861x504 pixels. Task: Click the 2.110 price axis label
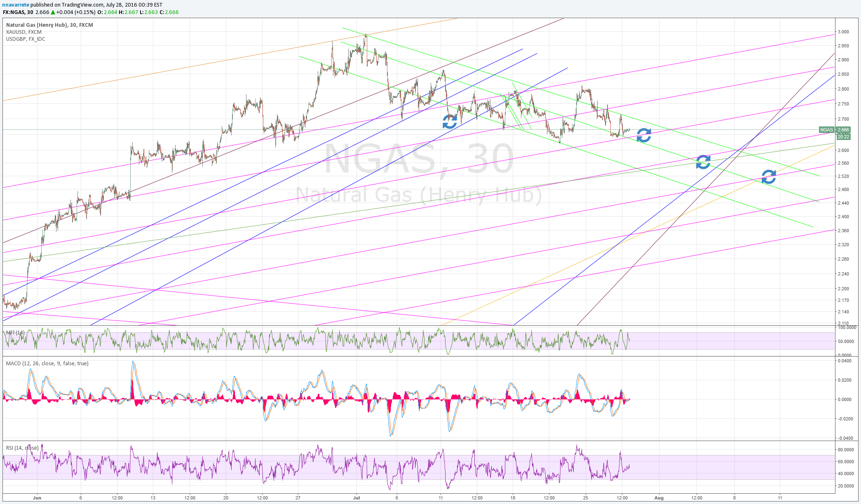(x=843, y=323)
